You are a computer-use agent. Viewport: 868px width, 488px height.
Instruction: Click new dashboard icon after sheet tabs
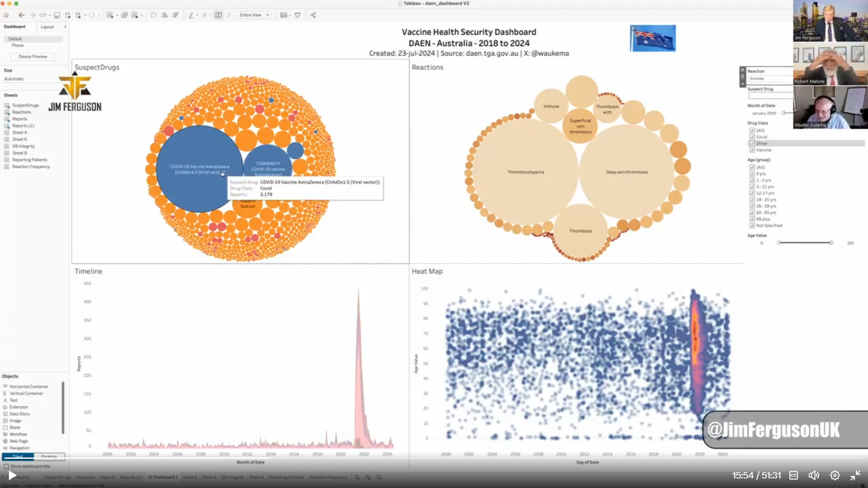pyautogui.click(x=368, y=477)
